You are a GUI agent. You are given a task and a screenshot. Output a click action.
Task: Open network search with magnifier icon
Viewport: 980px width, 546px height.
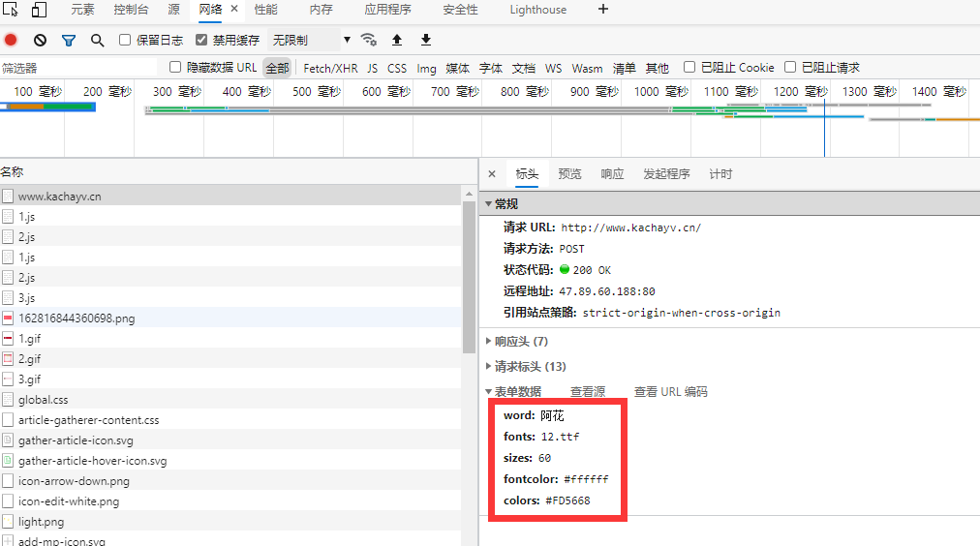(x=97, y=40)
